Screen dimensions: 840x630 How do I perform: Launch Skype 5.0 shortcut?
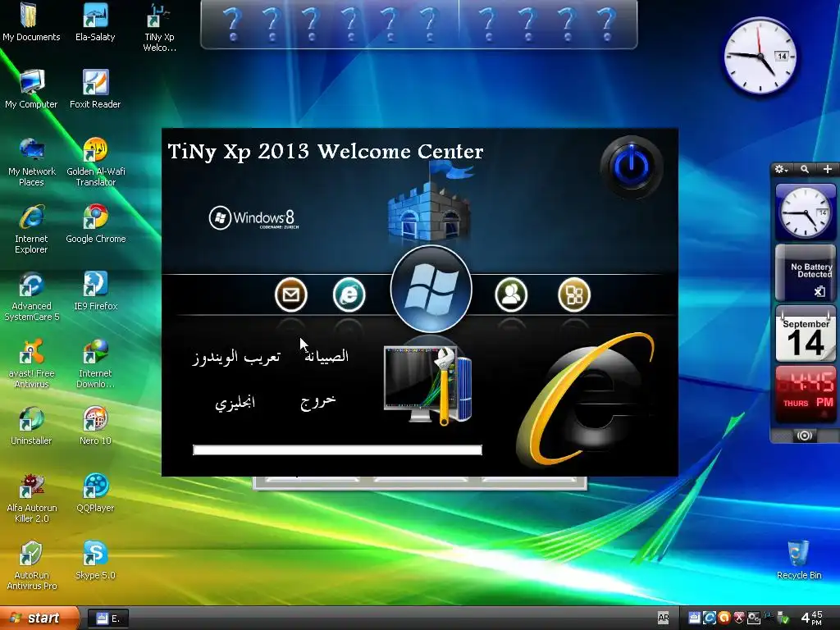click(x=95, y=560)
